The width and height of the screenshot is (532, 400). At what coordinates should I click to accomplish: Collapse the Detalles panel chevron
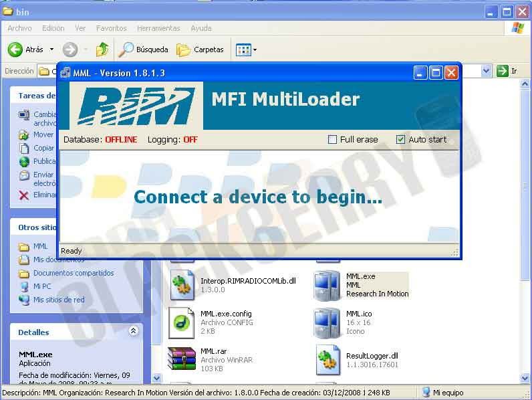coord(134,331)
